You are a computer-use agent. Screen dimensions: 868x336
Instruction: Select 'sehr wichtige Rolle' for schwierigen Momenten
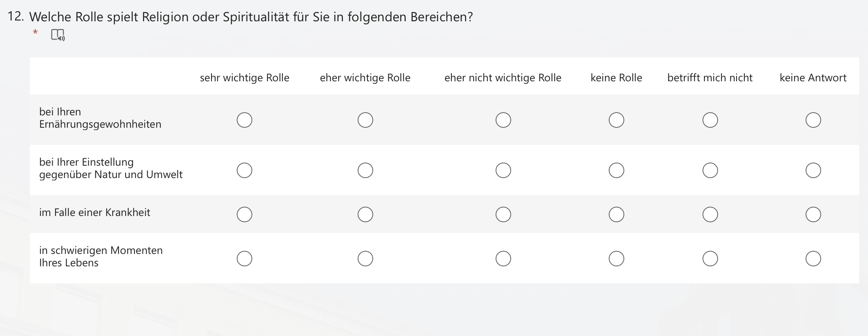(245, 259)
